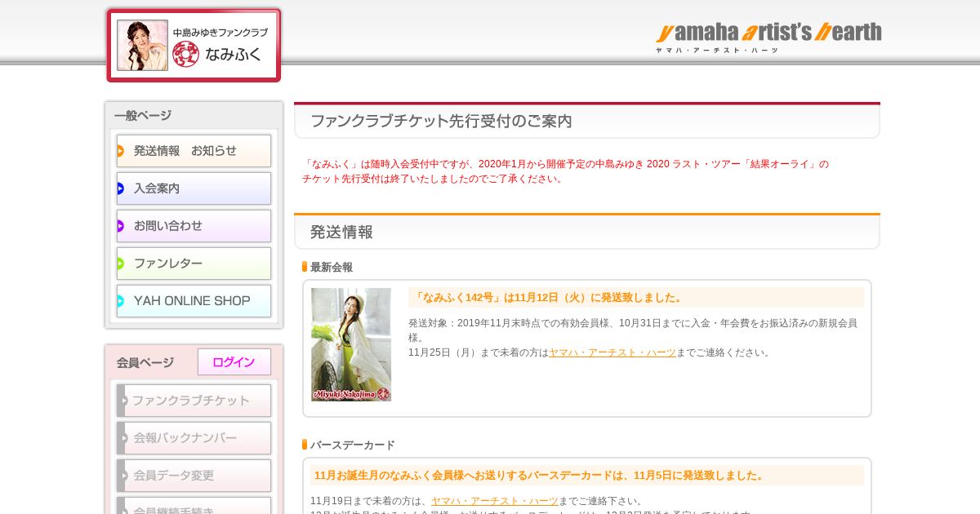
Task: Click the 一般ページ sidebar header
Action: (143, 116)
